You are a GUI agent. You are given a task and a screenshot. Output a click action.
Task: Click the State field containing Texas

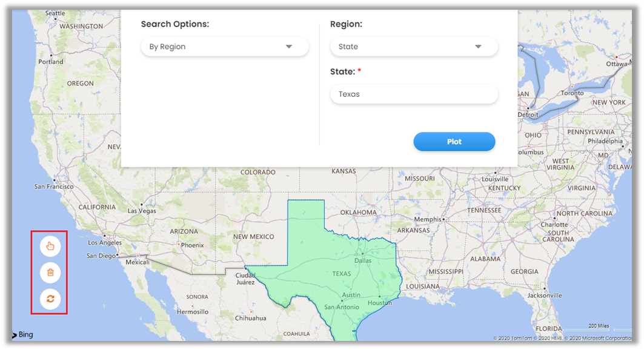414,94
